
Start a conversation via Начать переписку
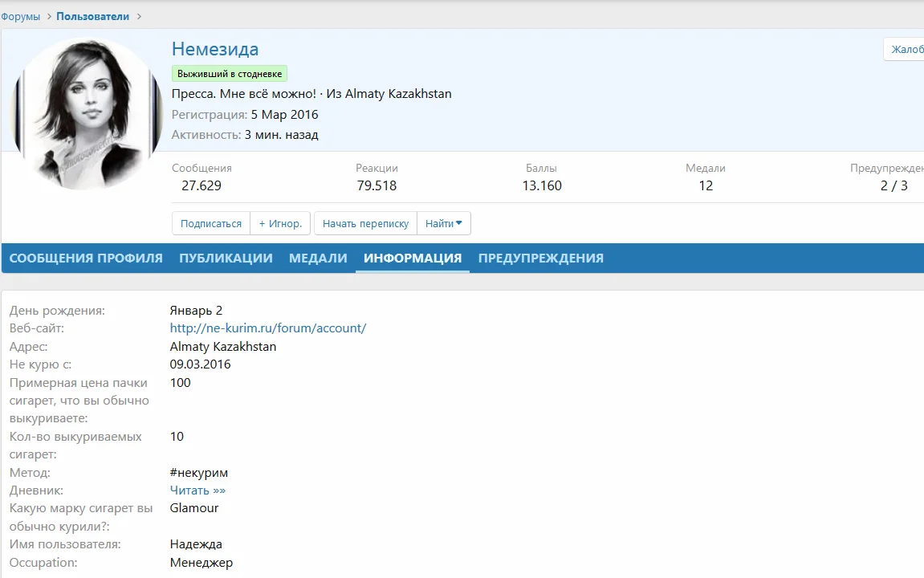pos(365,224)
